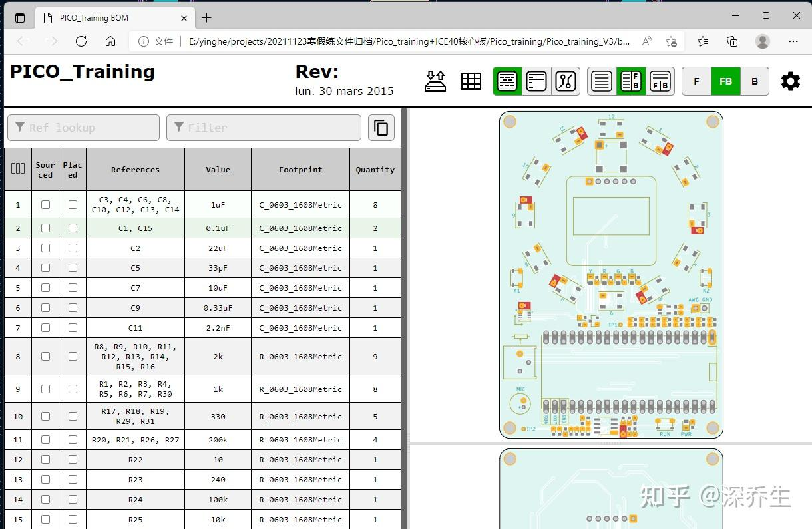Sort by the Footprint column header
This screenshot has width=812, height=529.
point(300,169)
